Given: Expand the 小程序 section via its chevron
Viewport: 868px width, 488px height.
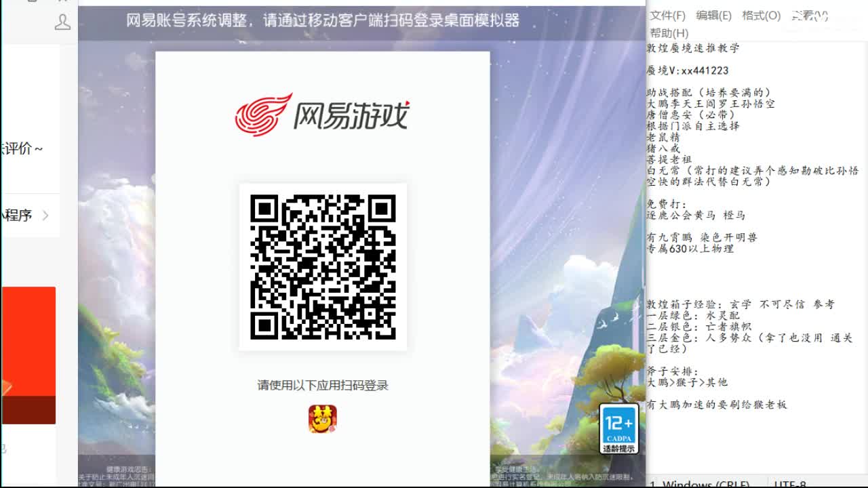Looking at the screenshot, I should pos(46,216).
